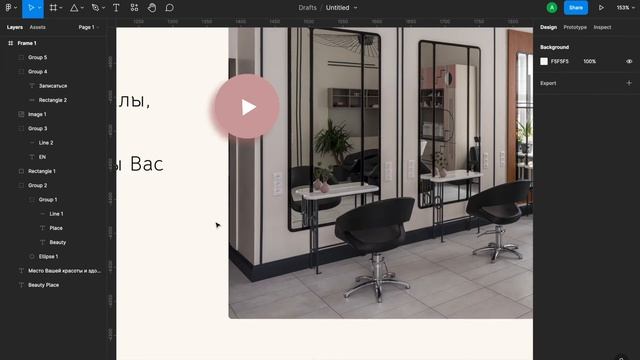Click the Drafts breadcrumb link
The width and height of the screenshot is (640, 360).
point(307,7)
